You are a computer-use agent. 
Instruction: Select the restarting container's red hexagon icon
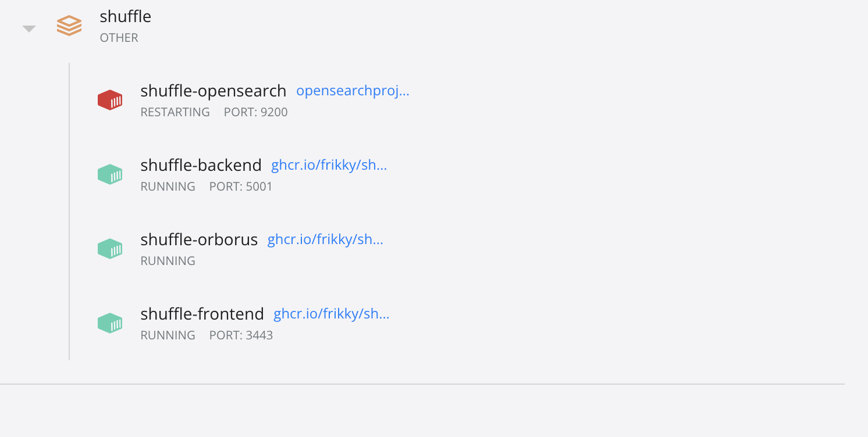click(110, 99)
